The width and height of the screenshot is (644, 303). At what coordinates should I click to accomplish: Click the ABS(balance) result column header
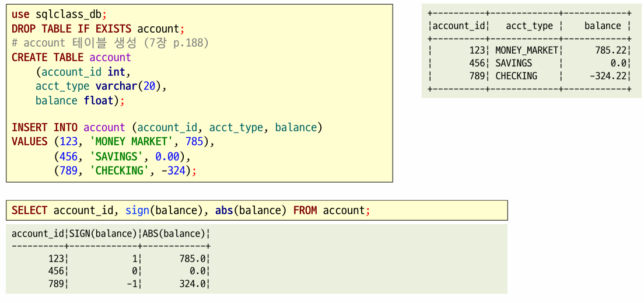174,234
